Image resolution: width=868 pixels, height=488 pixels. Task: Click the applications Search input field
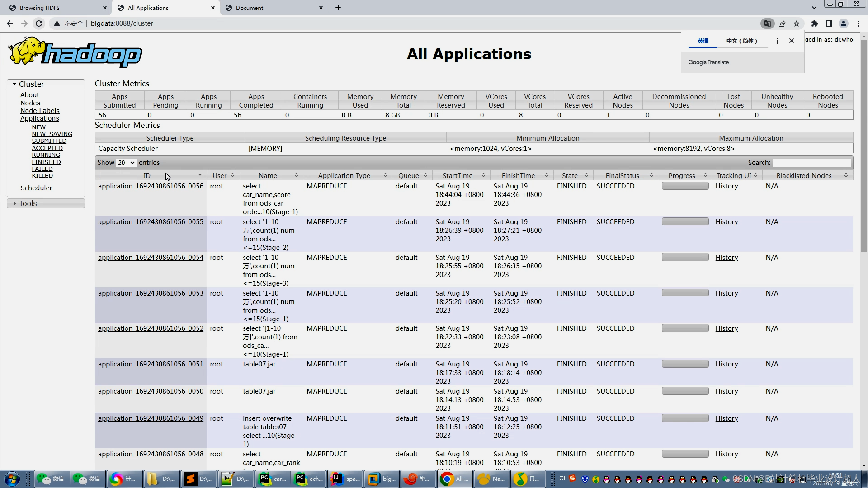[811, 163]
